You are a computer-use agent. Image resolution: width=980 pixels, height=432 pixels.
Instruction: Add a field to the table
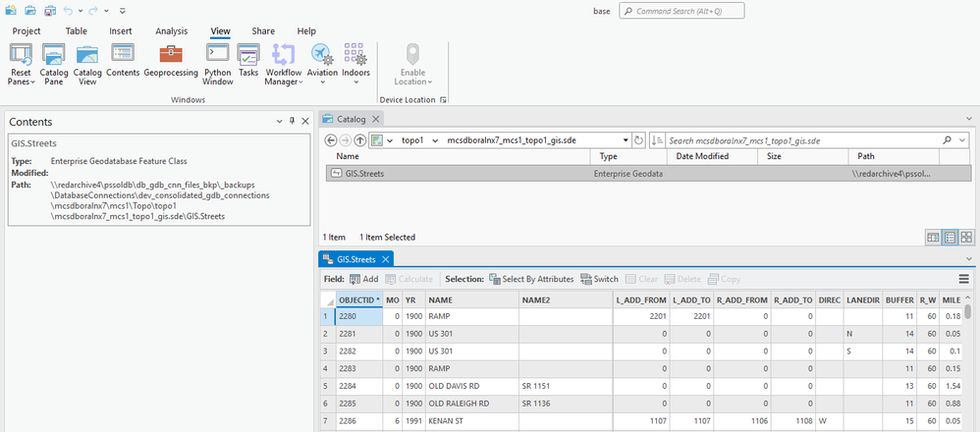click(363, 279)
